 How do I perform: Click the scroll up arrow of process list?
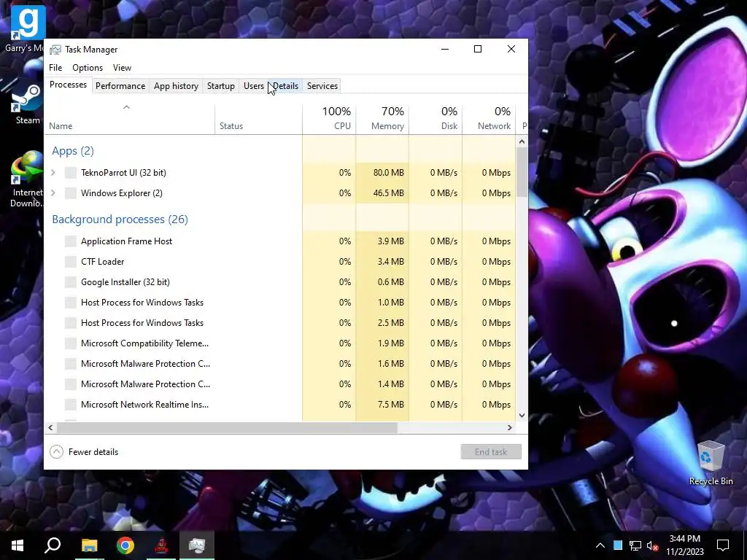[x=522, y=141]
